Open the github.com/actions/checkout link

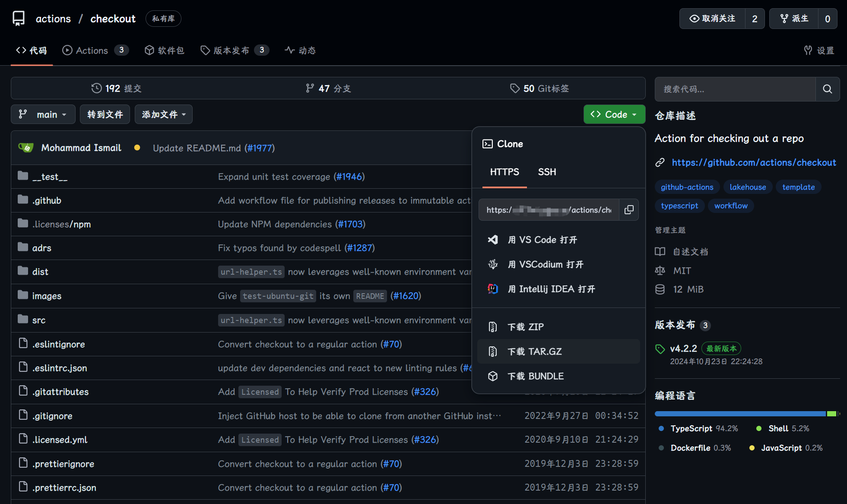754,162
